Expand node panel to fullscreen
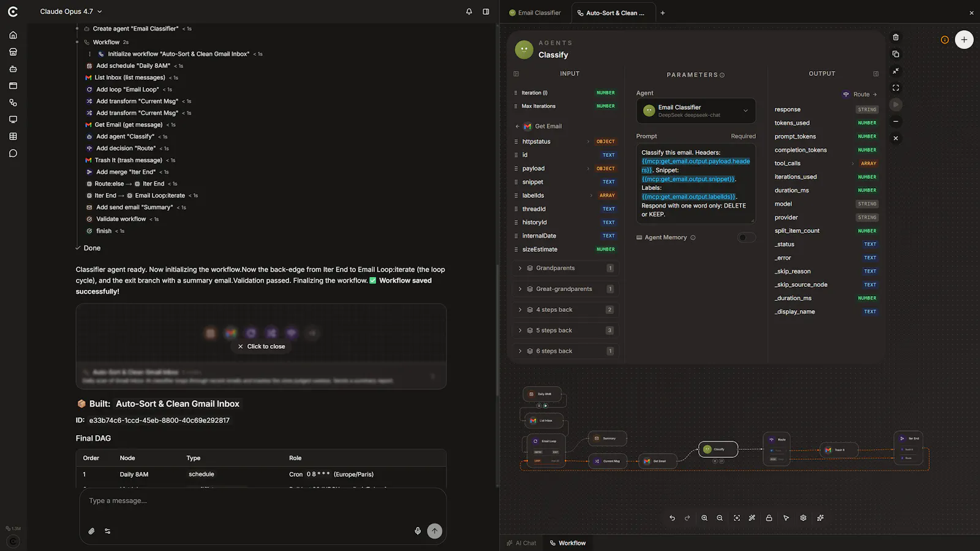The width and height of the screenshot is (980, 551). coord(895,88)
